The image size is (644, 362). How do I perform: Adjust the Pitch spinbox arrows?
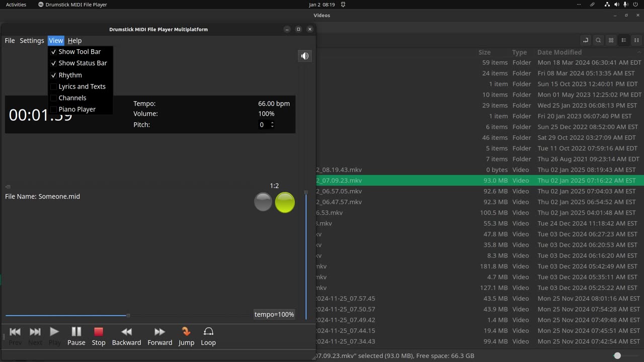[x=272, y=125]
